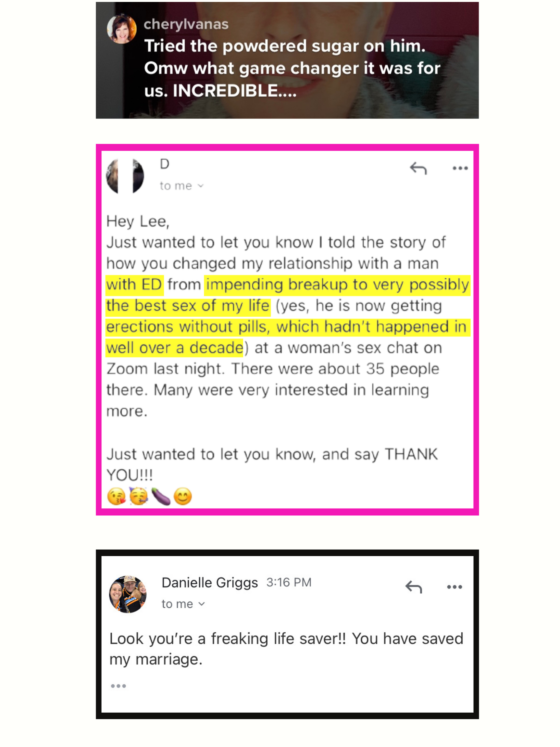Click the smiling blush emoji
This screenshot has width=560, height=747.
coord(183,496)
